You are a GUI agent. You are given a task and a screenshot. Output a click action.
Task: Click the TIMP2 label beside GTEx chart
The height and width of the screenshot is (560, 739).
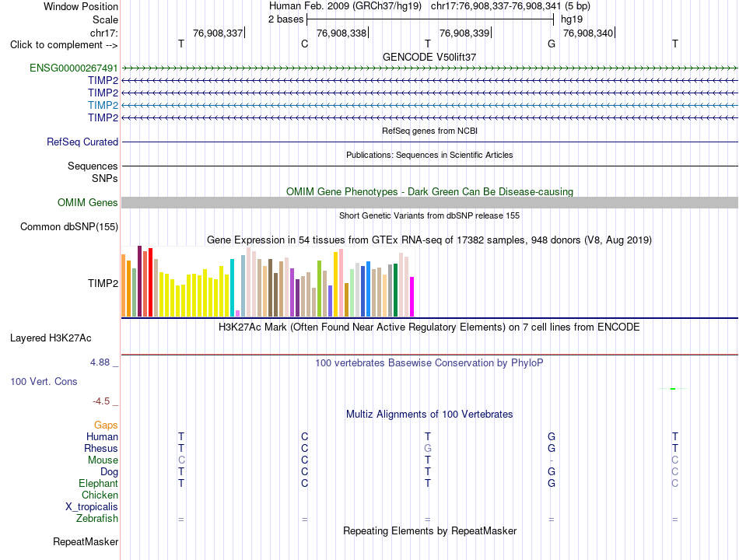(x=103, y=283)
